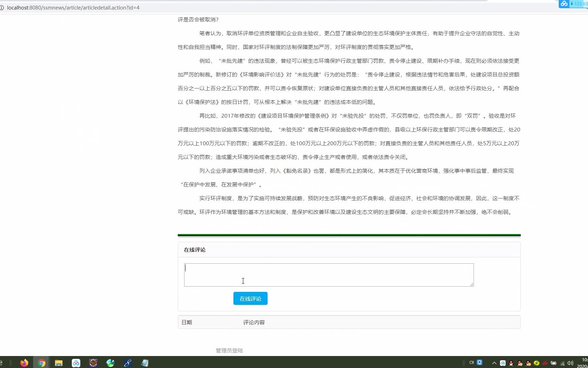Click the localhost URL in the address bar
Viewport: 588px width, 368px height.
click(x=73, y=8)
